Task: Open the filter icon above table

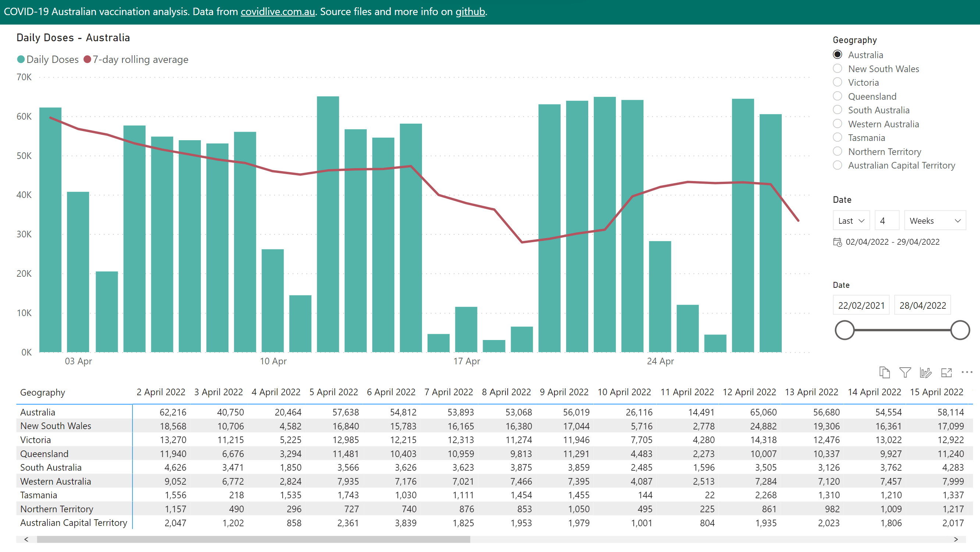Action: tap(905, 372)
